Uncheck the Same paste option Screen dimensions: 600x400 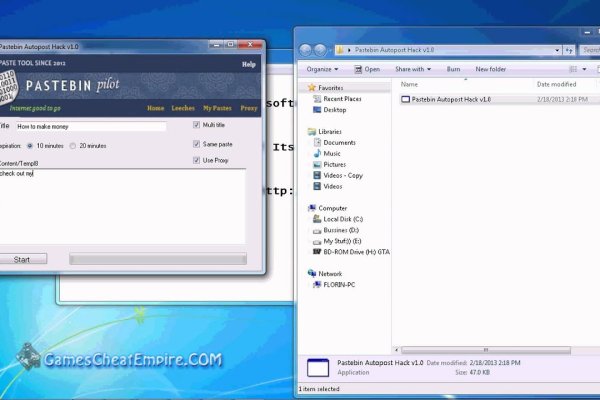(197, 144)
